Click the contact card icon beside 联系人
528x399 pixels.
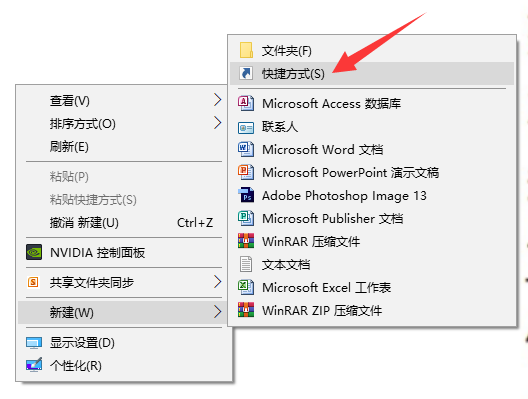(x=246, y=128)
